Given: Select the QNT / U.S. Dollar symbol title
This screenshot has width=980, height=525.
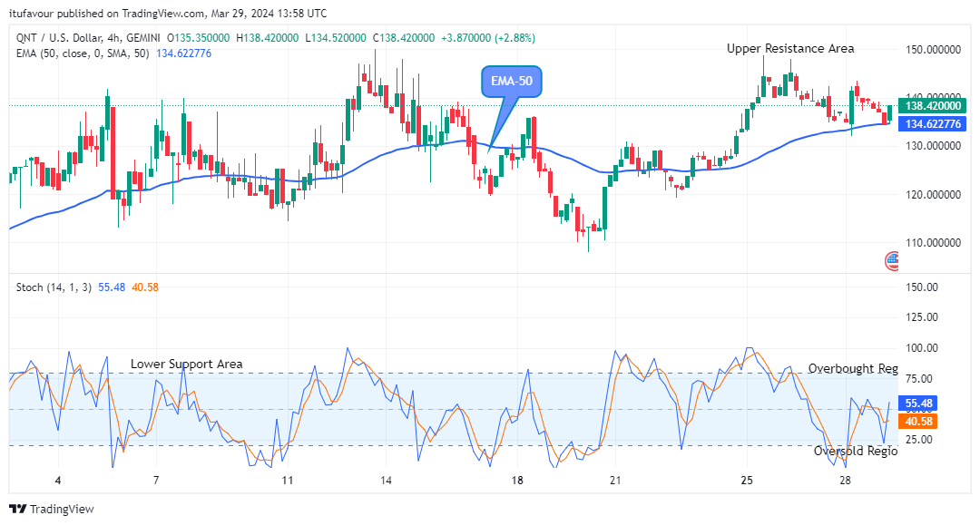Looking at the screenshot, I should [88, 38].
